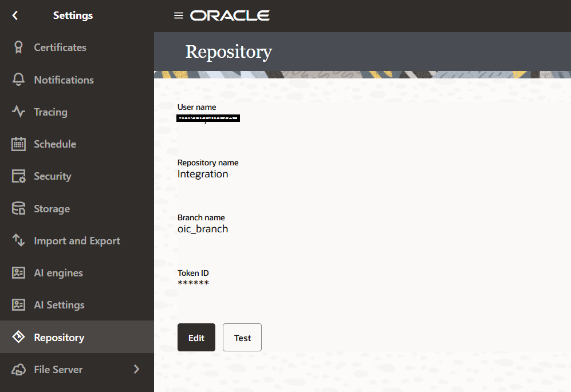The image size is (571, 392).
Task: Click the Branch name label
Action: pos(201,217)
